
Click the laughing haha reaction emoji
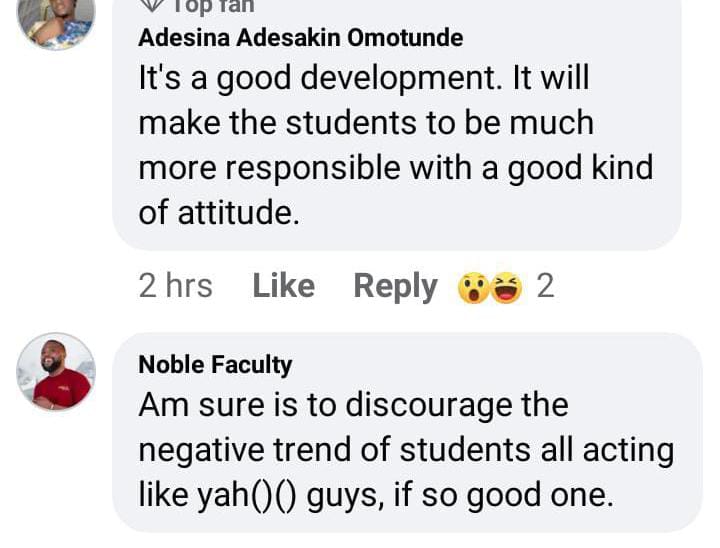click(507, 288)
